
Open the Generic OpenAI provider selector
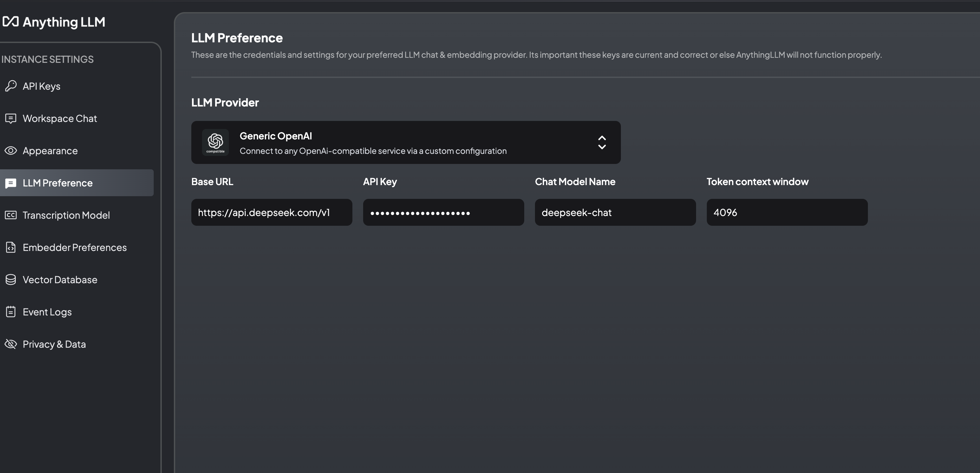pyautogui.click(x=406, y=142)
